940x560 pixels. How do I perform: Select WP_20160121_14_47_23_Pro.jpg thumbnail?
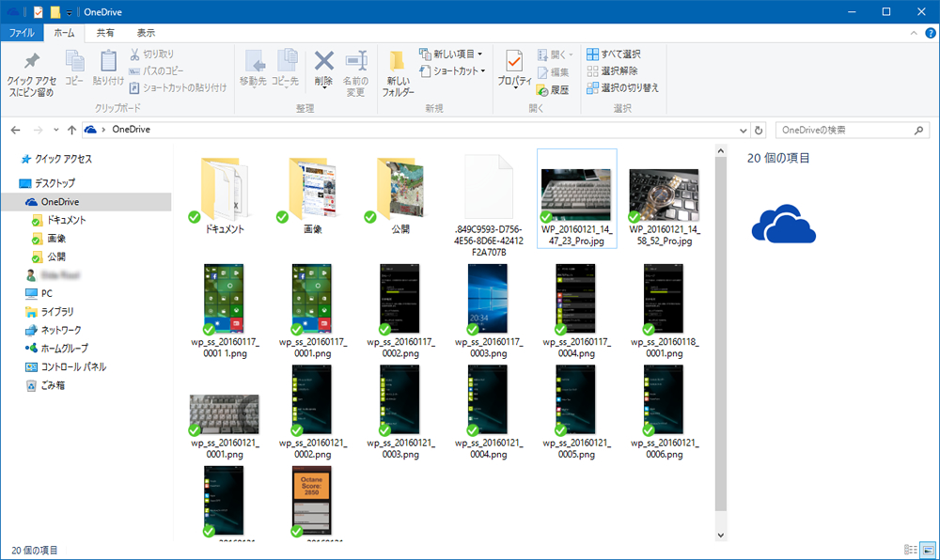click(x=576, y=194)
